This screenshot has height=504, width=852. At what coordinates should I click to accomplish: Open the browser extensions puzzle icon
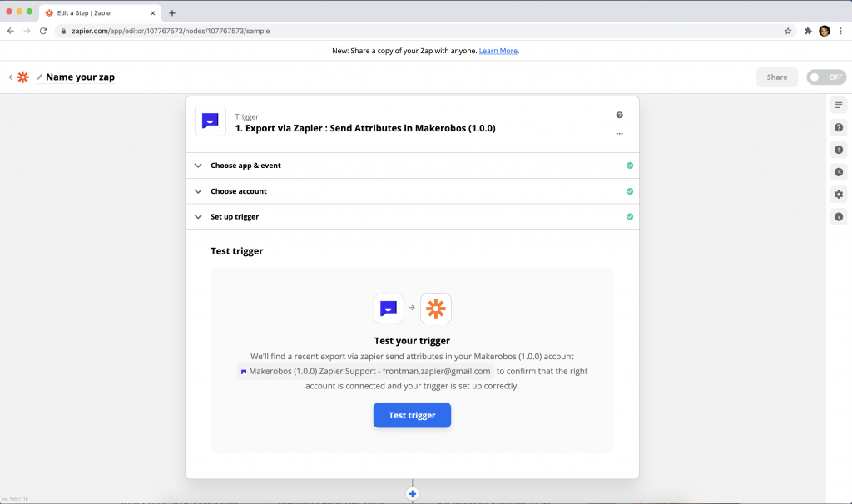pos(808,31)
